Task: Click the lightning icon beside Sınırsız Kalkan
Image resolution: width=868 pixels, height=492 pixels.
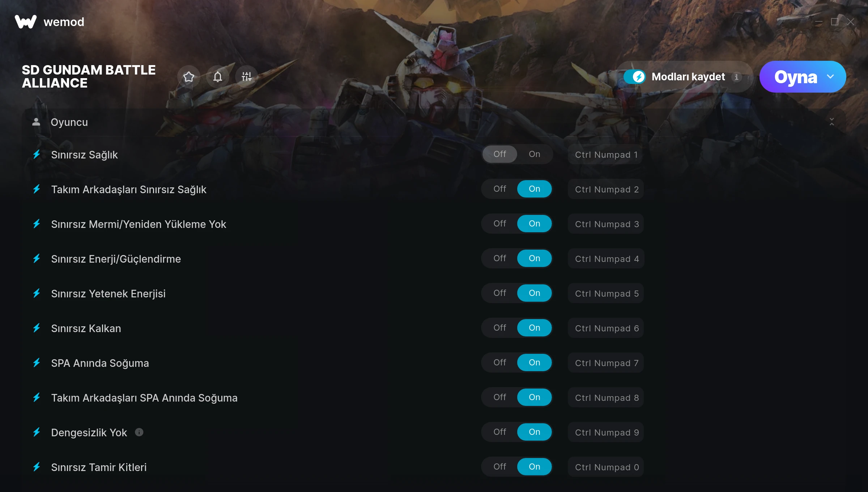Action: 37,328
